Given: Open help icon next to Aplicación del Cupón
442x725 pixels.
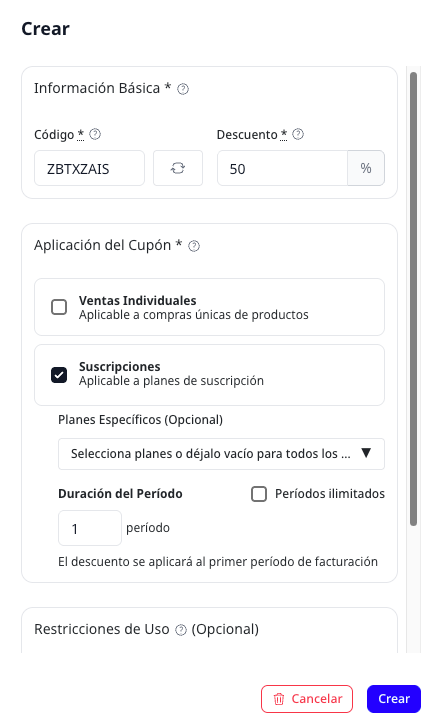Looking at the screenshot, I should click(194, 246).
